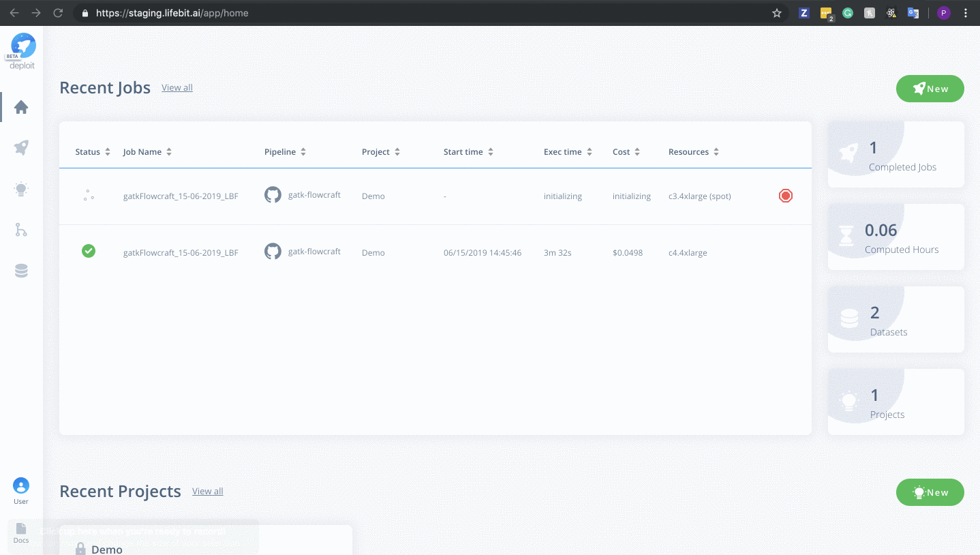Open the Grammarly browser extension
The height and width of the screenshot is (555, 980).
click(x=848, y=13)
